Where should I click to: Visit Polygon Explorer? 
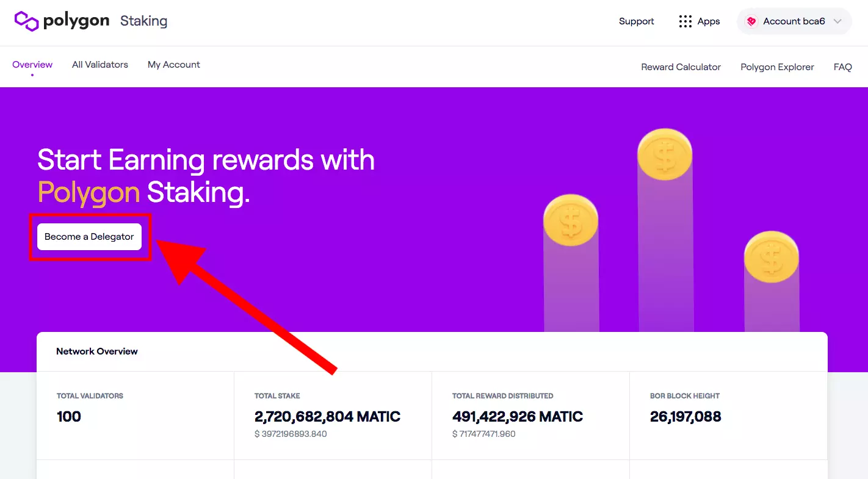(x=776, y=67)
